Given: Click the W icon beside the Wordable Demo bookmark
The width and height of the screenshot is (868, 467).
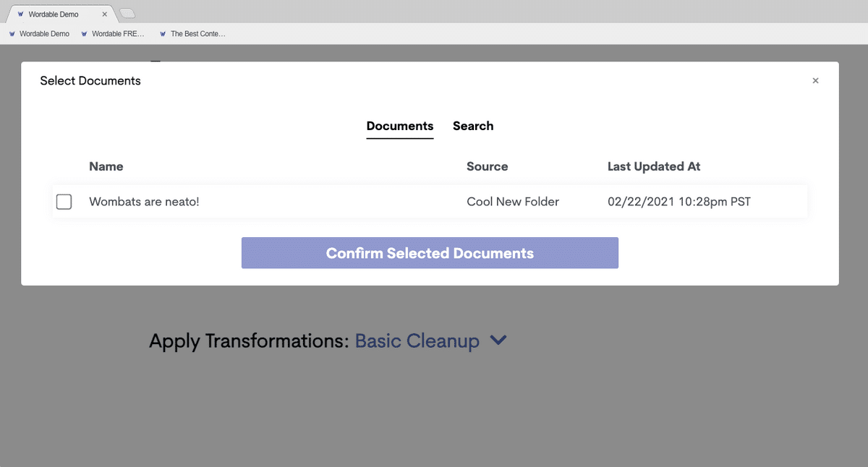Looking at the screenshot, I should click(12, 33).
